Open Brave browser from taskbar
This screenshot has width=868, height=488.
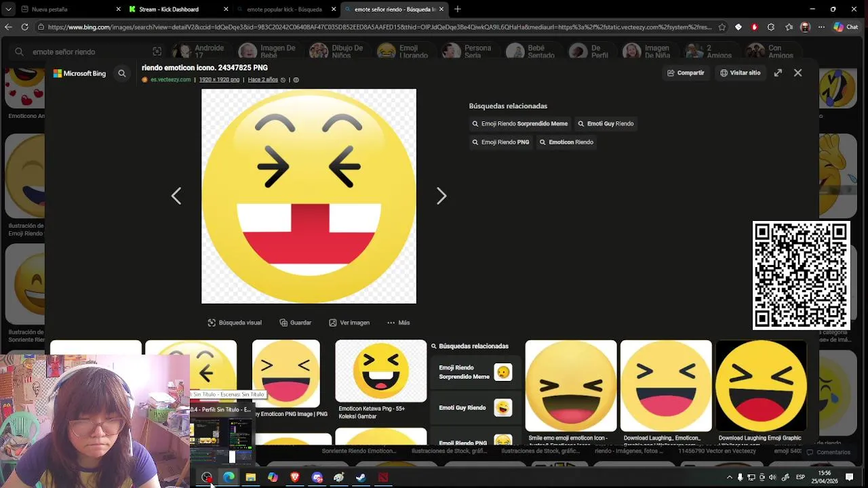(x=295, y=477)
